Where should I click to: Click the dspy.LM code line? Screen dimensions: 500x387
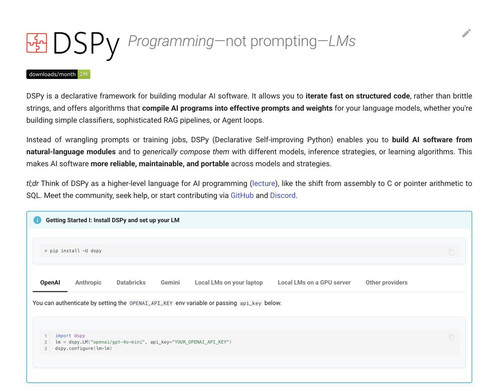[x=143, y=342]
